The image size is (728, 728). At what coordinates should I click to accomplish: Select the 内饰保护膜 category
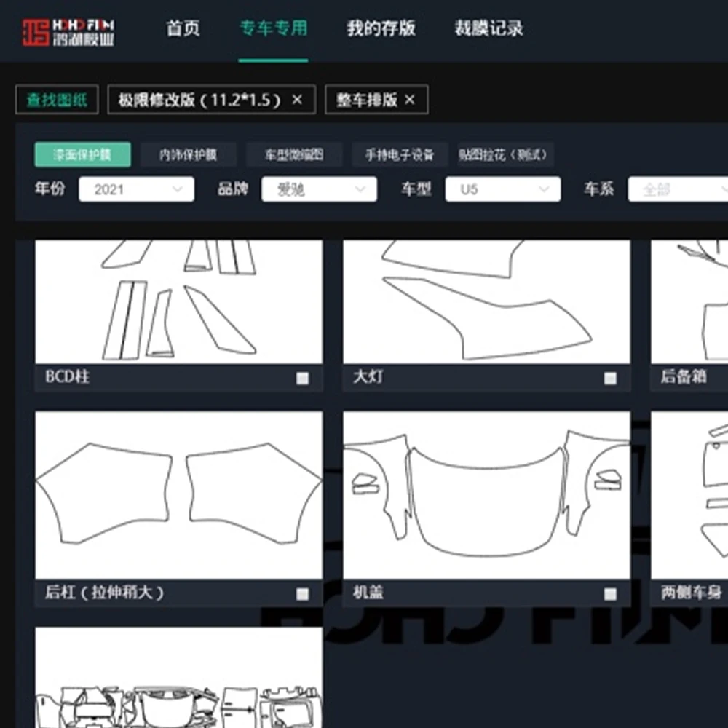coord(188,154)
